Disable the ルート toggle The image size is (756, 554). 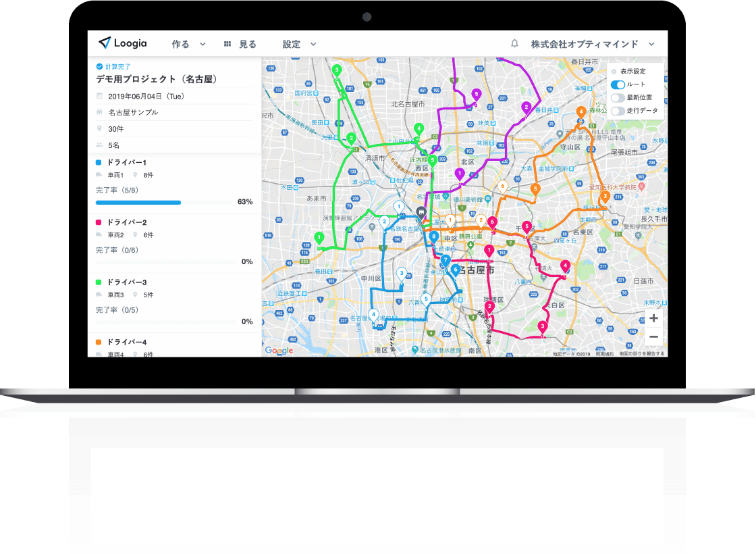pos(618,84)
